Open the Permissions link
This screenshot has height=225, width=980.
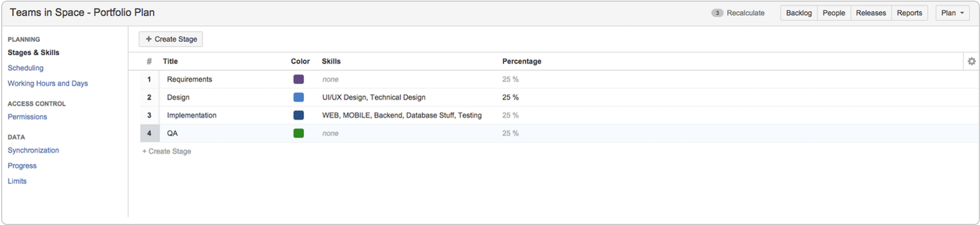tap(27, 117)
